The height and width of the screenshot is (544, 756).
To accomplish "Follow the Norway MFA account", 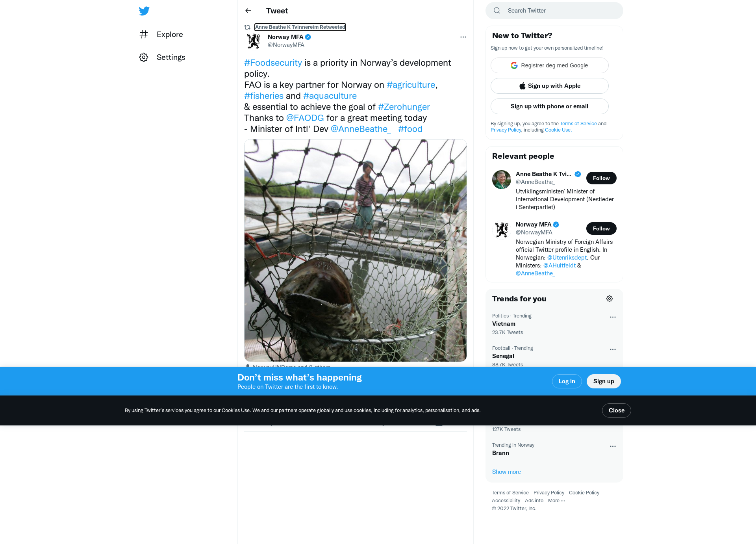I will coord(601,228).
